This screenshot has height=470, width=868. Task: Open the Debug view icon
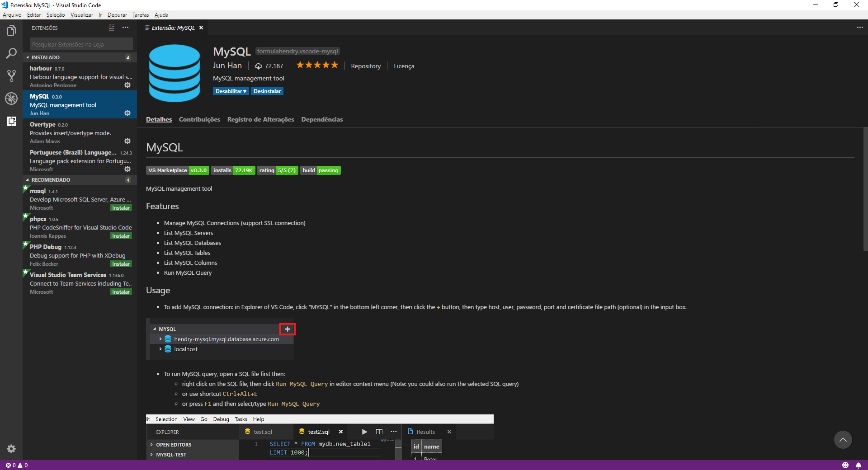pos(11,99)
